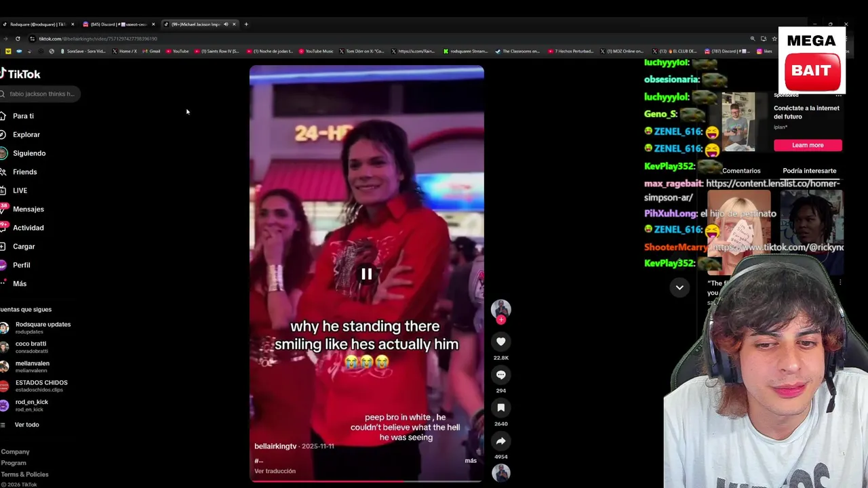The height and width of the screenshot is (488, 868).
Task: Open bellairkingtv profile link
Action: coord(275,447)
